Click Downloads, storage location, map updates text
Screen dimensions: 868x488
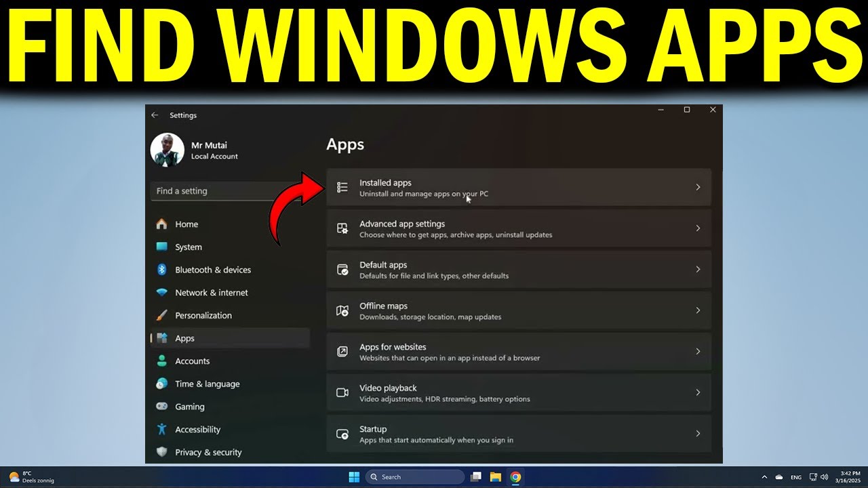click(x=431, y=317)
